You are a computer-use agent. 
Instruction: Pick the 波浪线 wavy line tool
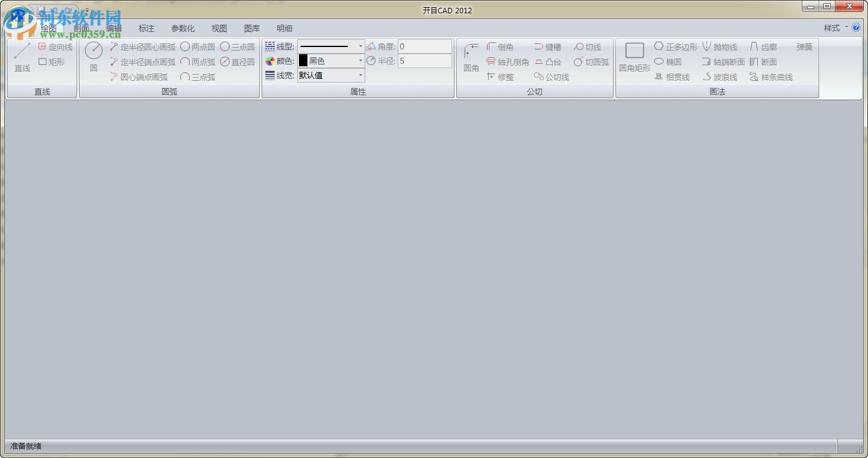pyautogui.click(x=720, y=77)
